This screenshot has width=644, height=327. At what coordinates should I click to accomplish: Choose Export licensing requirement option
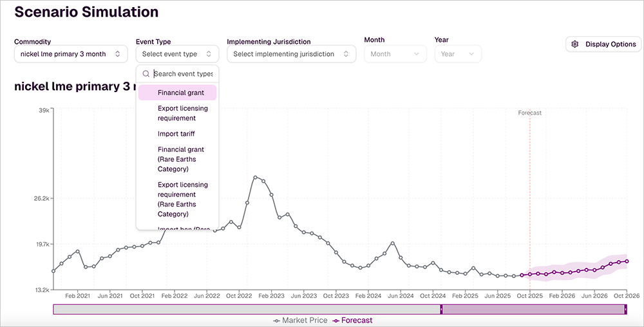tap(183, 113)
